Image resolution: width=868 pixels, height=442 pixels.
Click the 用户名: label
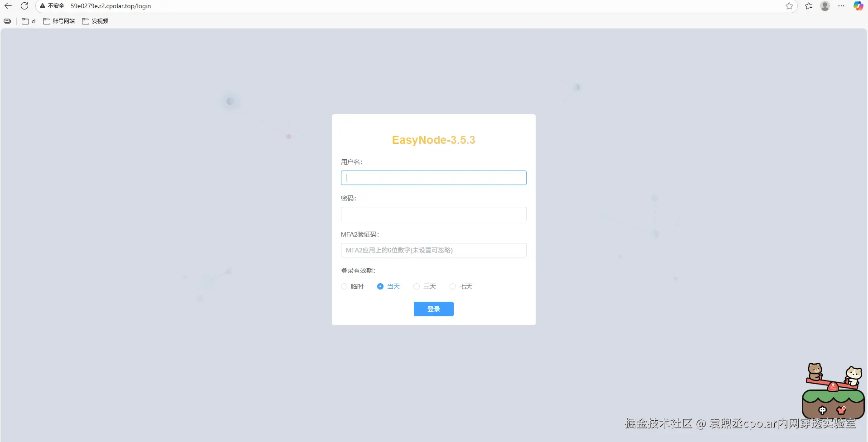(x=352, y=162)
